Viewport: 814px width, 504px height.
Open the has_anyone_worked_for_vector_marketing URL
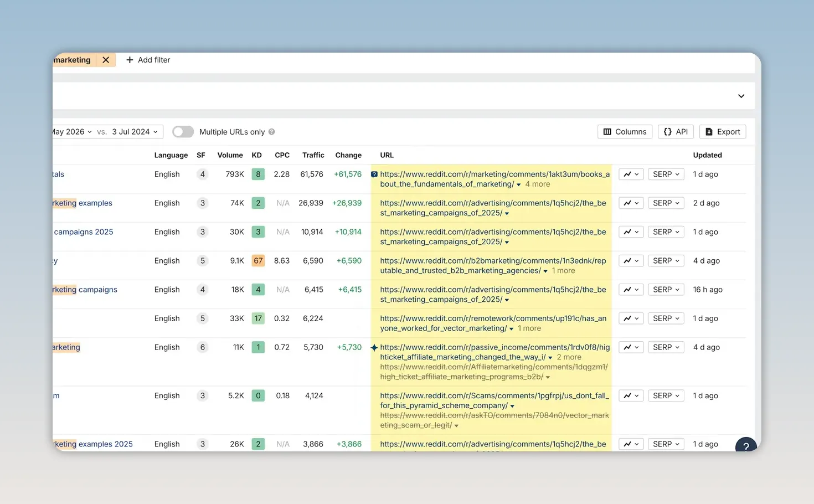(493, 323)
